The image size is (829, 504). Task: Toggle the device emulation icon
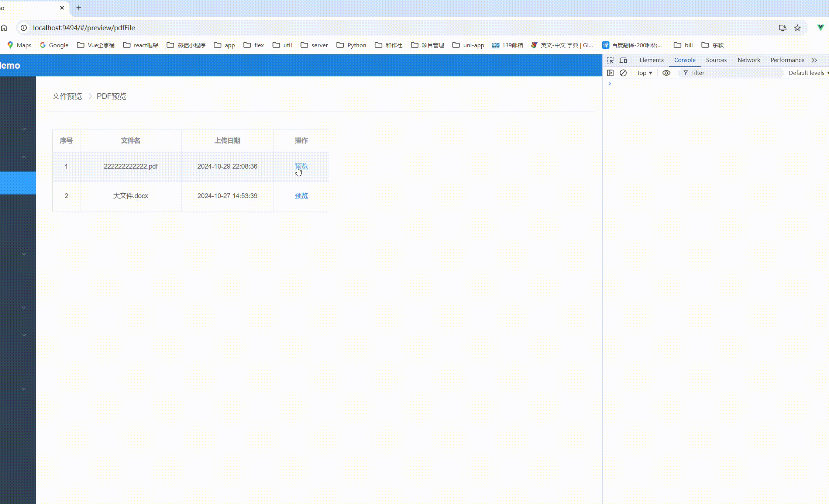point(623,59)
